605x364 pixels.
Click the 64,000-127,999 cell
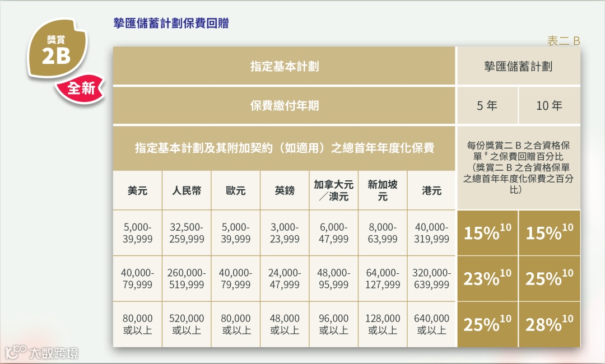383,278
